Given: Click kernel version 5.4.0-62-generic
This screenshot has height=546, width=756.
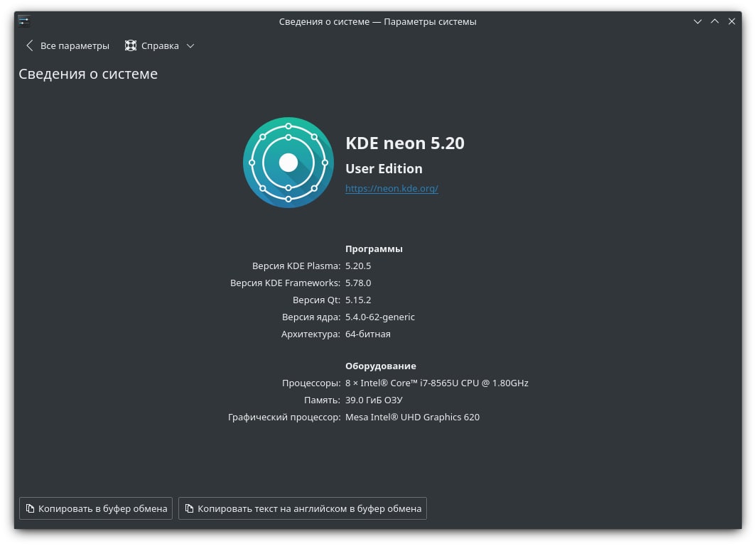Looking at the screenshot, I should 380,317.
